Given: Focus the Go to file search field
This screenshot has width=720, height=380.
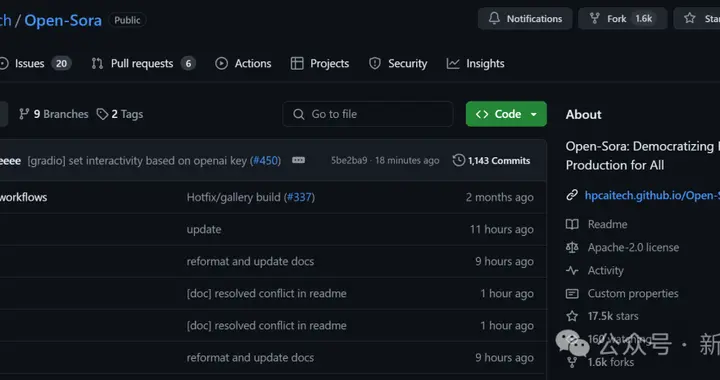Looking at the screenshot, I should [368, 114].
